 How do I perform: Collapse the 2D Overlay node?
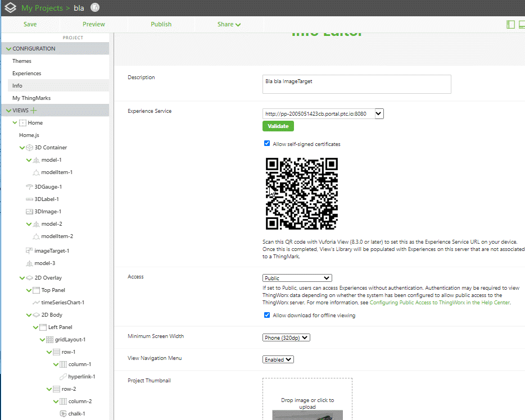(x=22, y=278)
